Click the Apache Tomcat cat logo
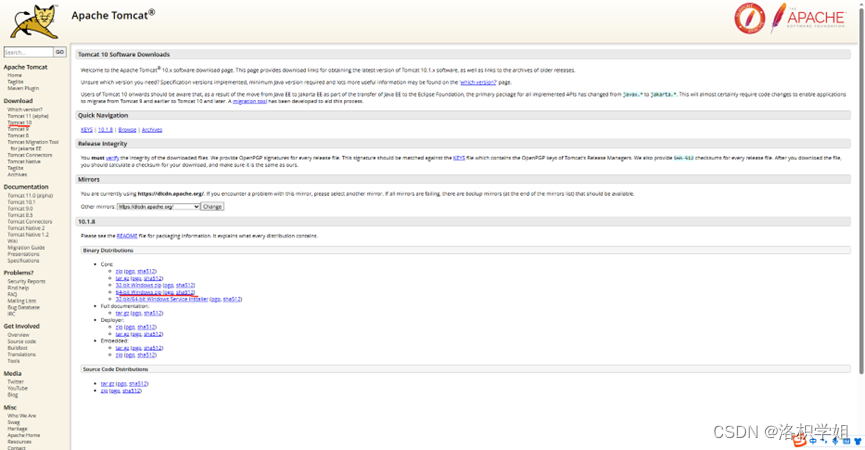865x450 pixels. point(36,22)
